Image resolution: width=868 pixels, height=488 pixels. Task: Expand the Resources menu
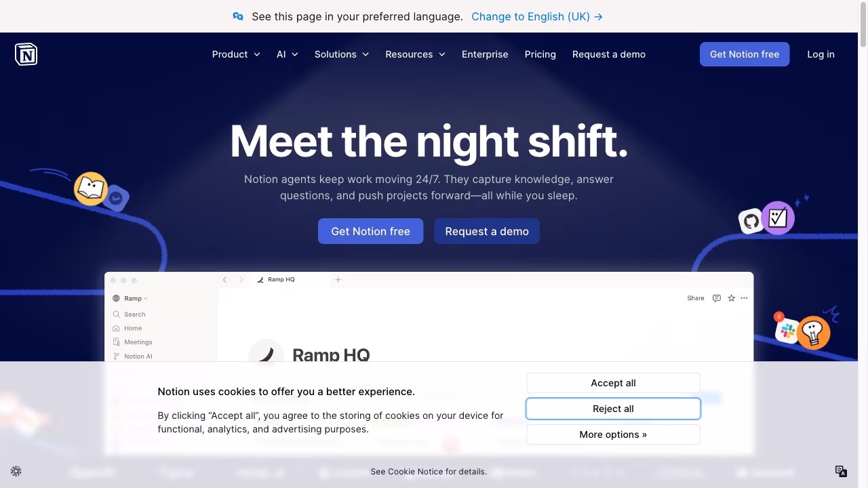(415, 54)
